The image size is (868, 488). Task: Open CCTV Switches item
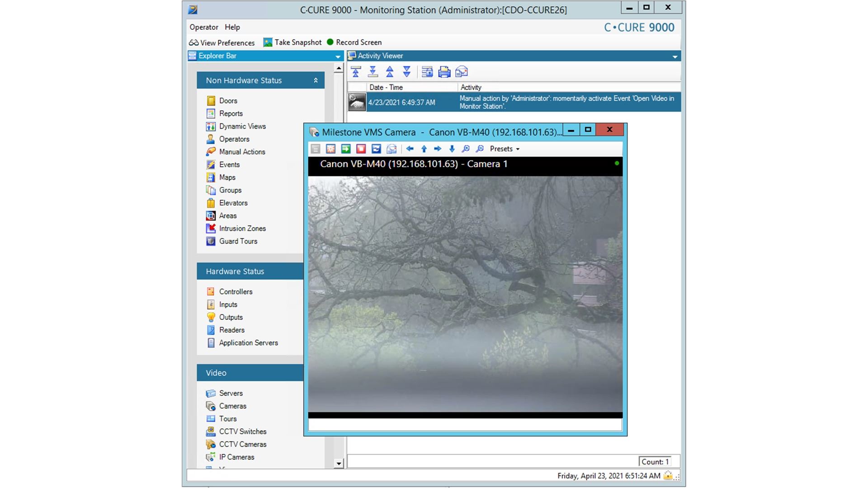click(x=236, y=432)
